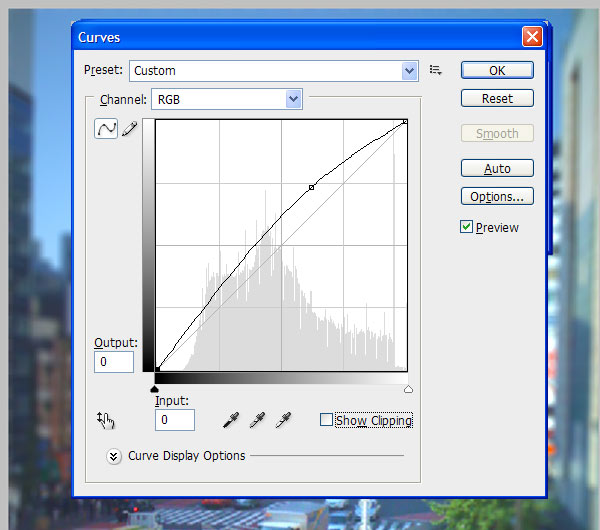Click the Reset button

(497, 98)
